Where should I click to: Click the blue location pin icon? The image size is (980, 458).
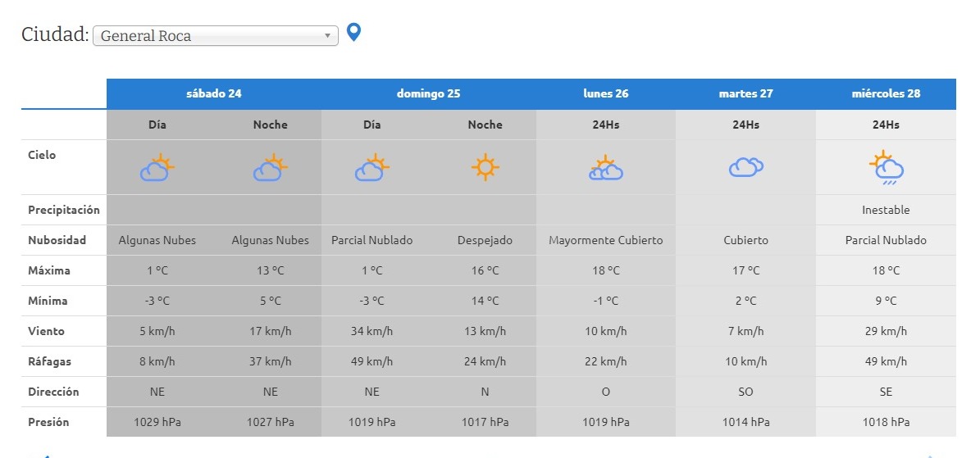click(x=353, y=33)
